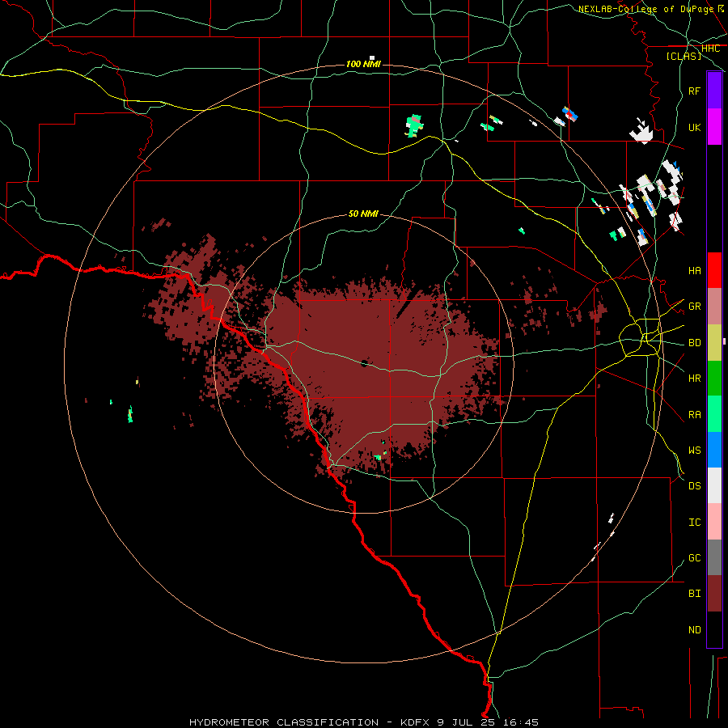The image size is (728, 728).
Task: Click the 'UK' legend label
Action: tap(694, 127)
